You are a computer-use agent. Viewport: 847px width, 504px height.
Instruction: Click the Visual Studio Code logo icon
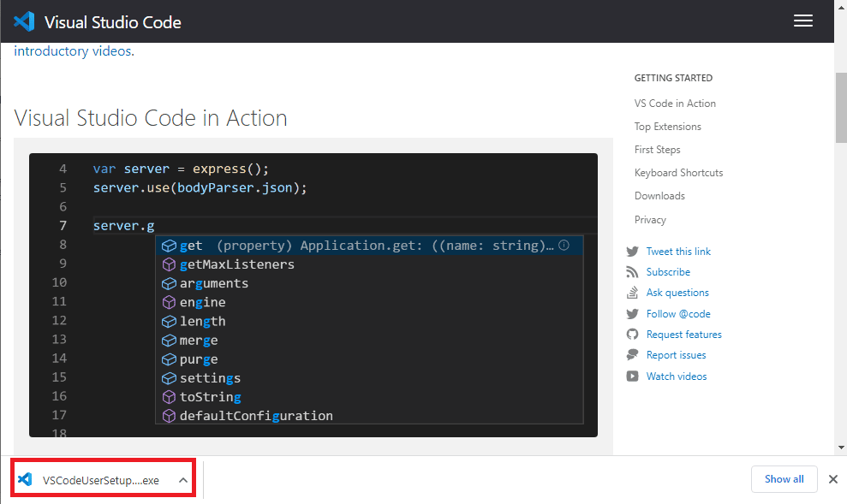pos(24,21)
